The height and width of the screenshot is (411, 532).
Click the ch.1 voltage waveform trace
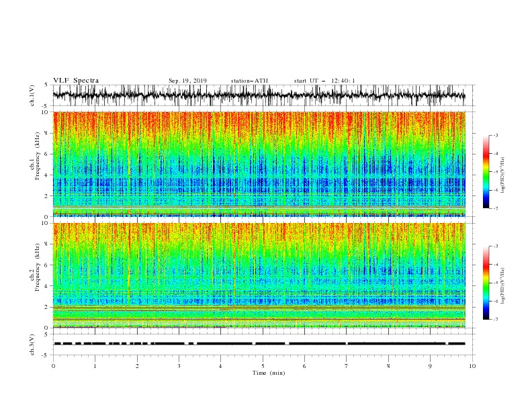click(x=259, y=95)
